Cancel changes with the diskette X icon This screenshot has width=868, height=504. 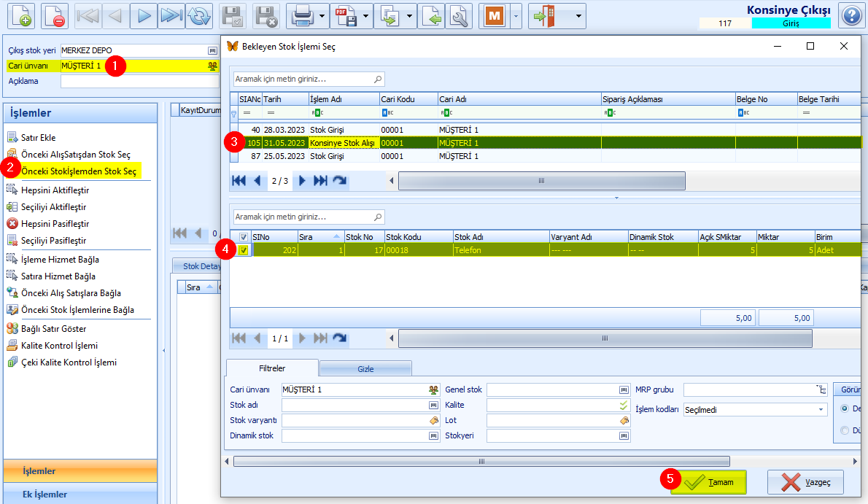(266, 15)
